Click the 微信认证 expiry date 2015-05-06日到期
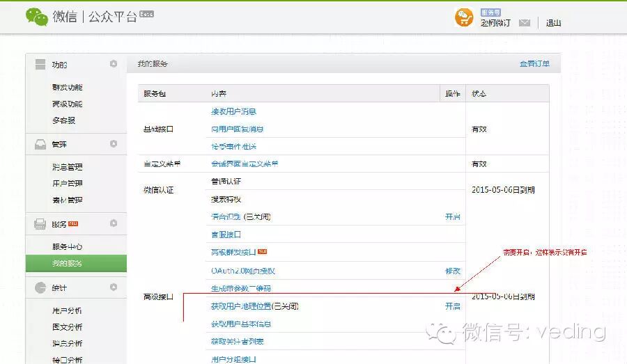Screen dimensions: 627x364 503,190
